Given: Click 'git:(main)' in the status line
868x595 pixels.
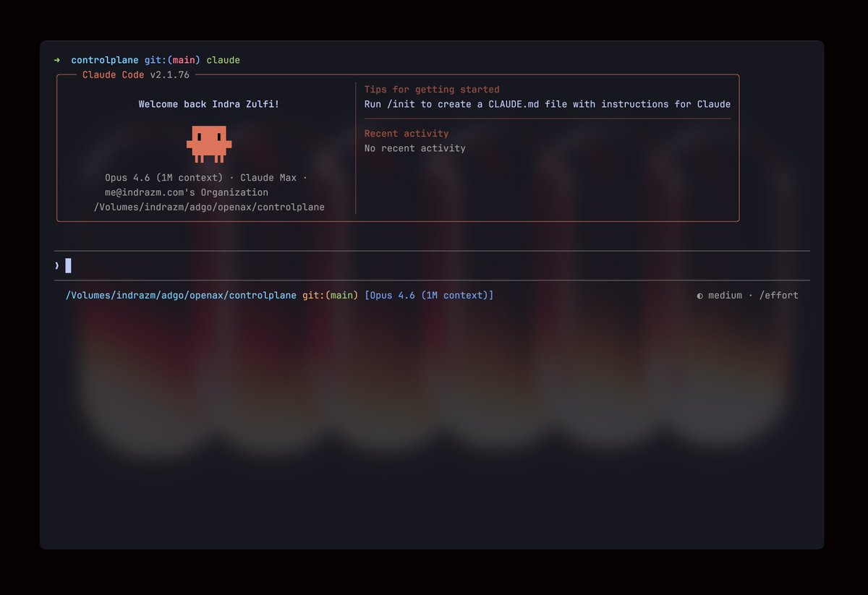Looking at the screenshot, I should [x=330, y=296].
